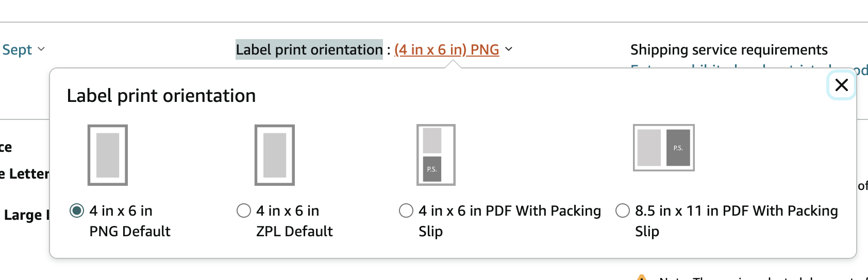Expand the Sept date dropdown
Viewport: 868px width, 280px height.
tap(23, 49)
